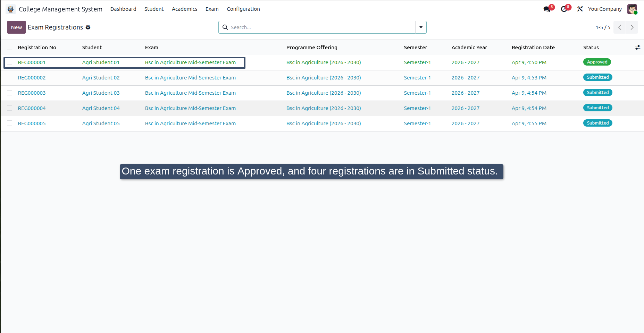Open the optional columns adjust icon
The width and height of the screenshot is (644, 333).
pos(637,48)
